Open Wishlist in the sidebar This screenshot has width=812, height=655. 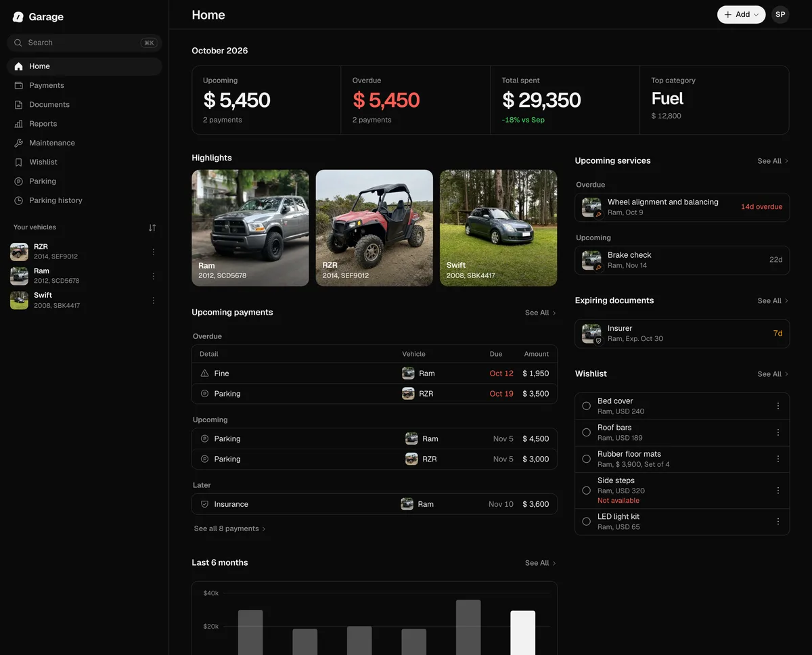85,162
